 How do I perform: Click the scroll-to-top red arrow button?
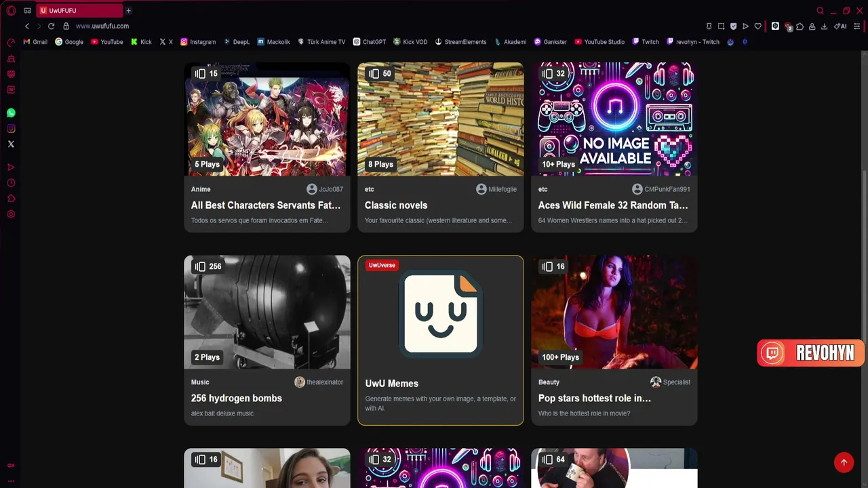point(844,462)
